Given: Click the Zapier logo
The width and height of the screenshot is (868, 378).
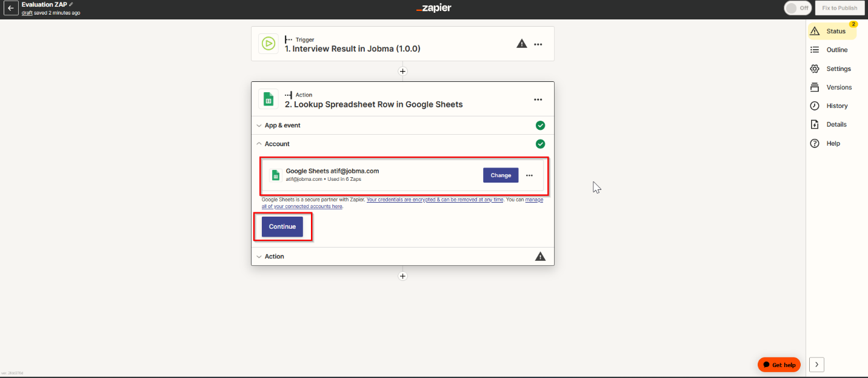Looking at the screenshot, I should 433,8.
